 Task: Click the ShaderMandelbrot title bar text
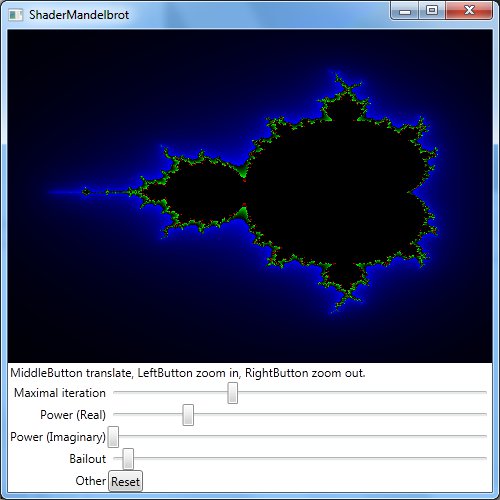(79, 15)
